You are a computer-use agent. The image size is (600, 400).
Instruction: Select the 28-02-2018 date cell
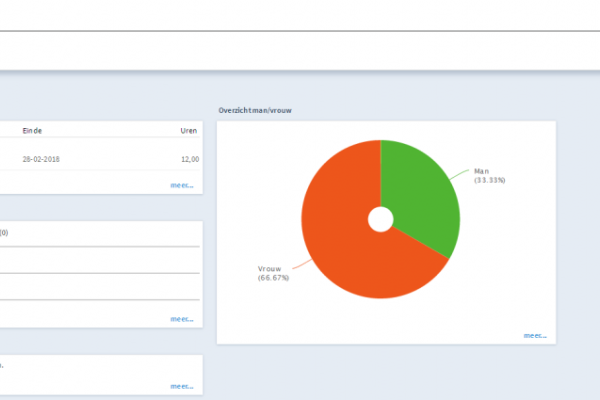[43, 159]
